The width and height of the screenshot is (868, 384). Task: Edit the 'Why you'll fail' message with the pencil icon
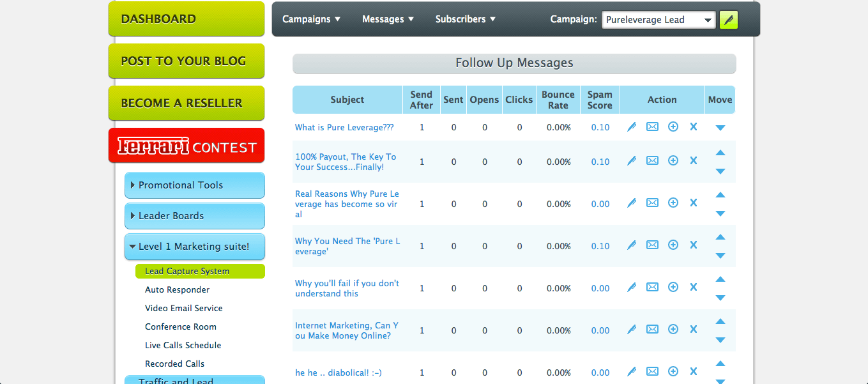tap(632, 288)
